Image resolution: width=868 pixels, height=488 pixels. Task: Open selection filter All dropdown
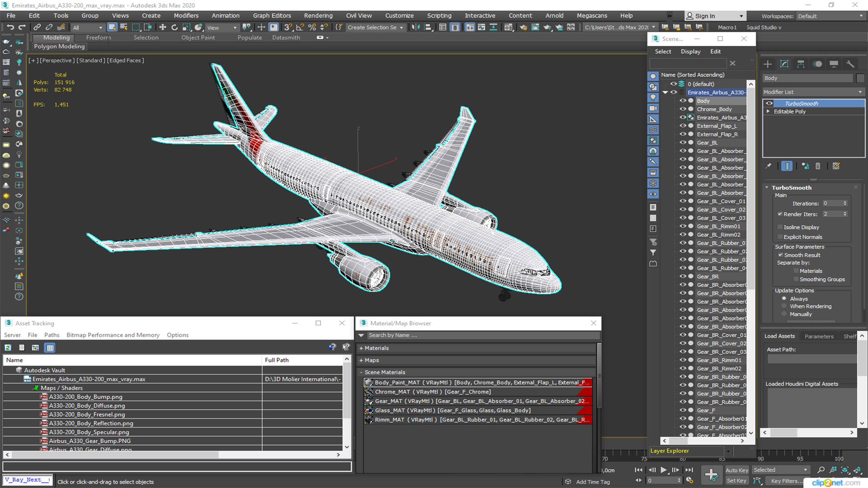[88, 28]
